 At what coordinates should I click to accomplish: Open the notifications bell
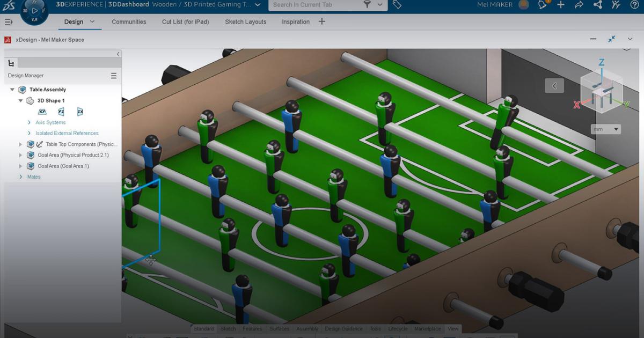[543, 5]
